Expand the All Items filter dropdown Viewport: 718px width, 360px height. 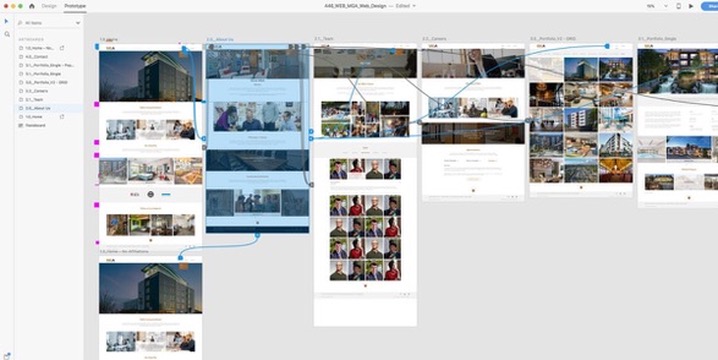pyautogui.click(x=78, y=23)
